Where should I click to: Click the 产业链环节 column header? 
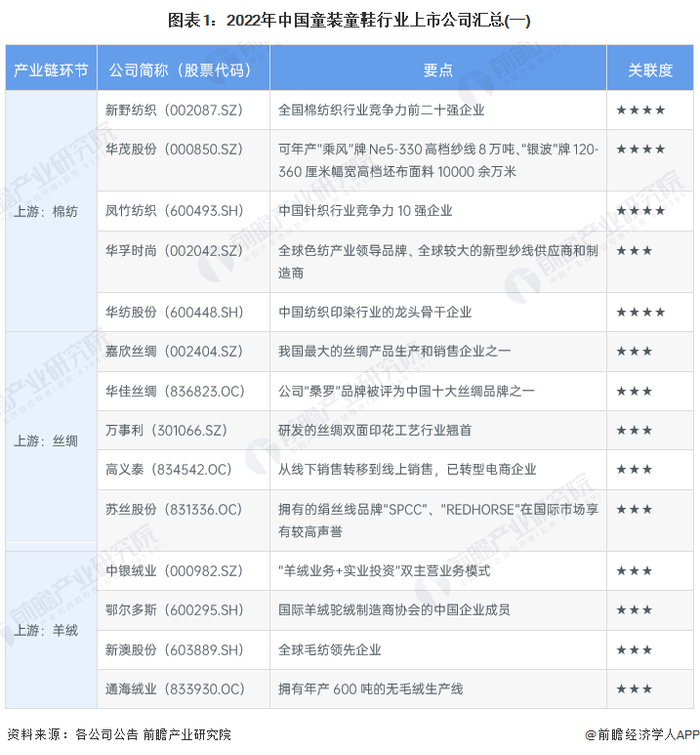(x=51, y=70)
